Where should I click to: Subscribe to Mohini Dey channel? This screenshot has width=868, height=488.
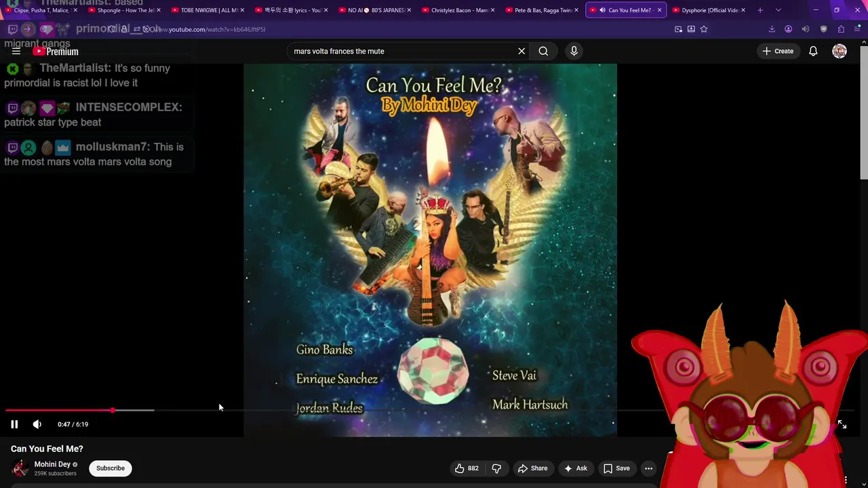pyautogui.click(x=111, y=468)
